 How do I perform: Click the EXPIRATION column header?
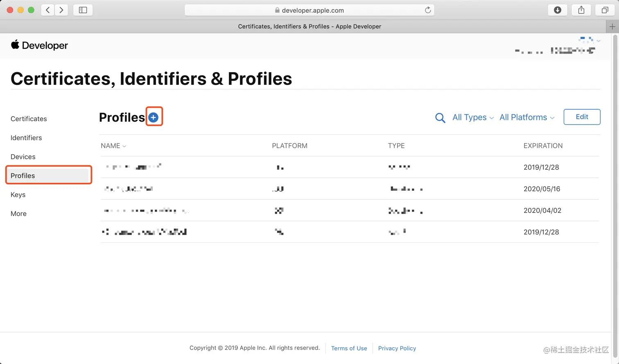coord(543,146)
